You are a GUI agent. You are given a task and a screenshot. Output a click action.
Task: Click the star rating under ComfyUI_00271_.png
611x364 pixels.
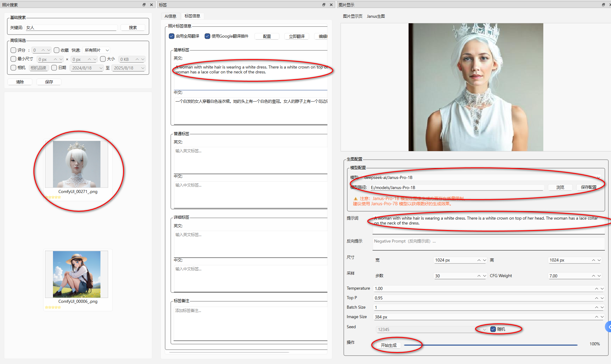point(53,197)
